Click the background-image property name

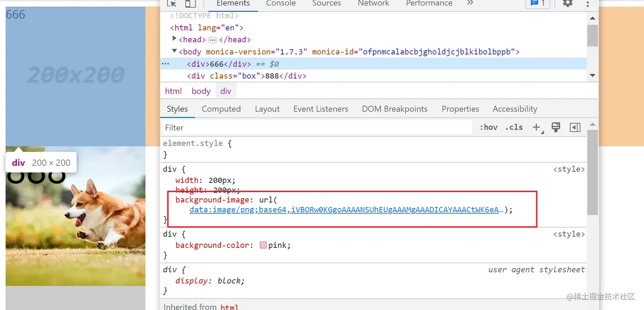[213, 200]
